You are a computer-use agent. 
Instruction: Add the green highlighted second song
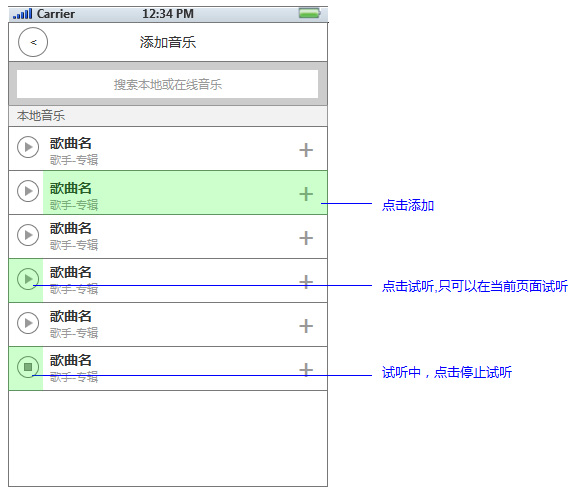coord(306,194)
